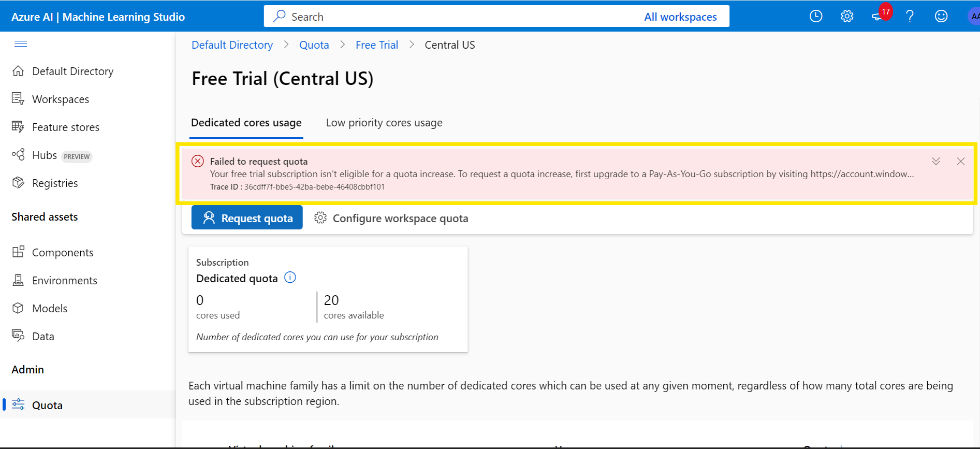Click the Request quota button
The width and height of the screenshot is (980, 449).
click(x=247, y=218)
